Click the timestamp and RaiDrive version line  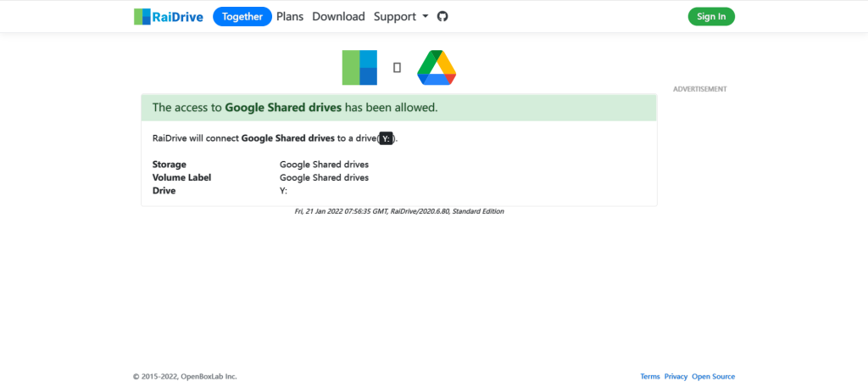click(399, 211)
